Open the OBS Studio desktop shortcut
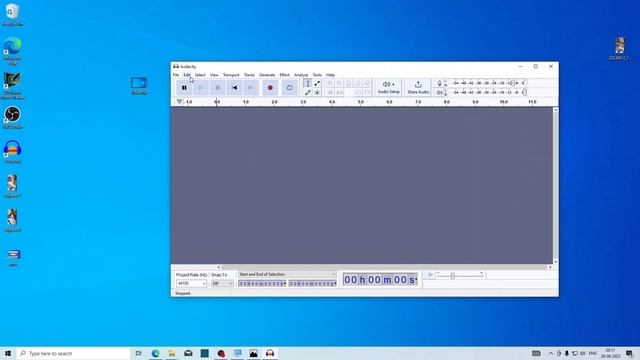Image resolution: width=640 pixels, height=360 pixels. click(x=12, y=118)
